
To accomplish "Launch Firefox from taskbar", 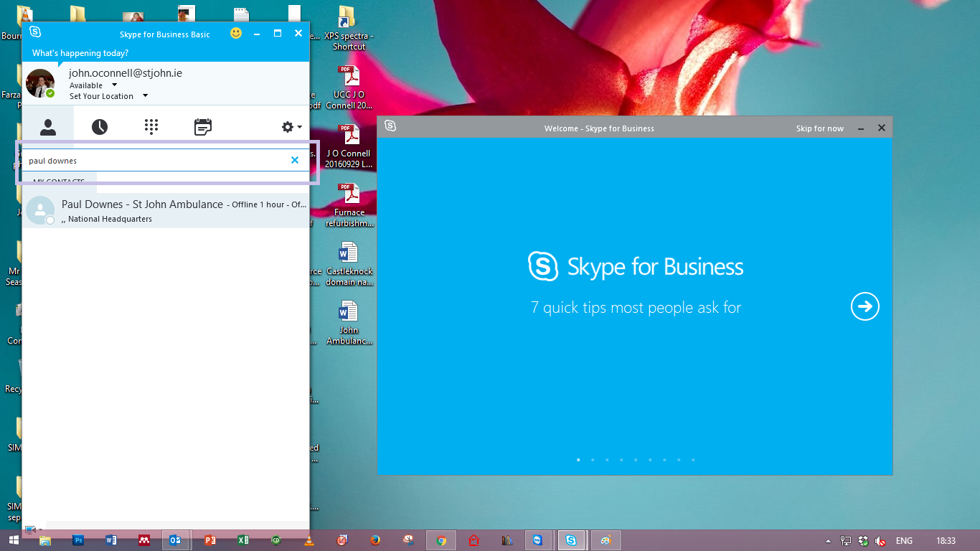I will [x=375, y=540].
